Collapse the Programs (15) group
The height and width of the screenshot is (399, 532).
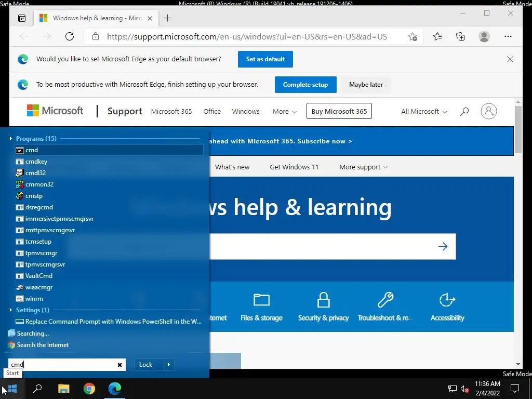[11, 138]
